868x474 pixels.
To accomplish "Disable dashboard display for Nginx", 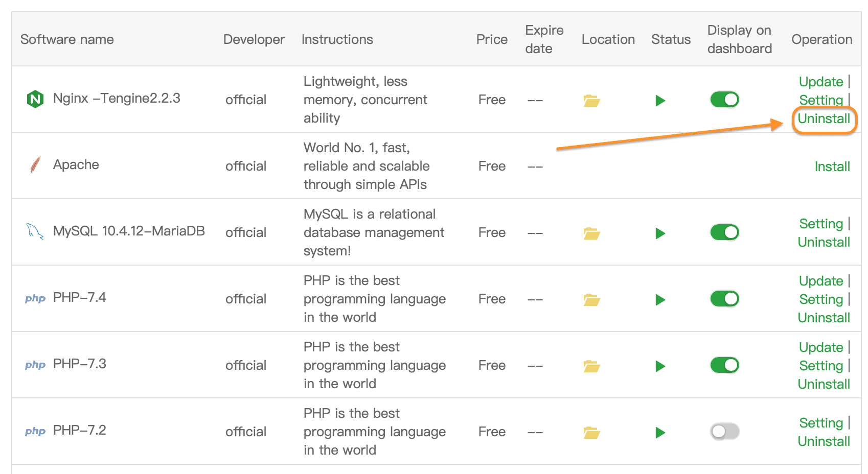I will [x=724, y=100].
